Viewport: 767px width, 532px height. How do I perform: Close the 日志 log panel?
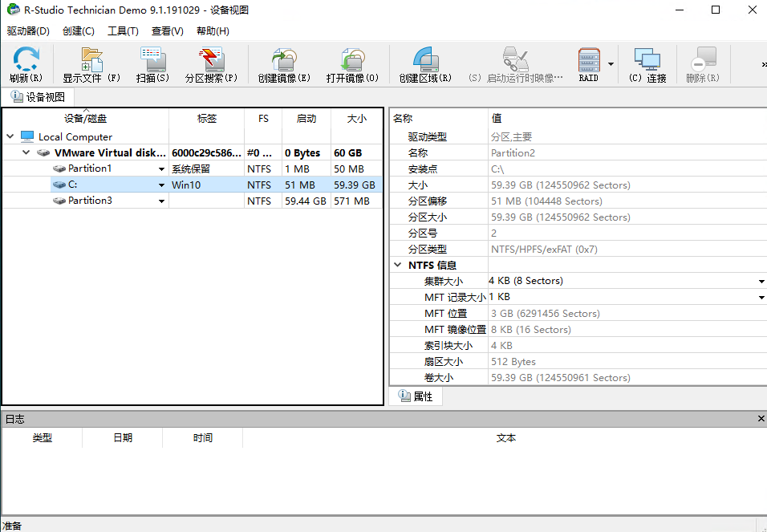[x=761, y=418]
